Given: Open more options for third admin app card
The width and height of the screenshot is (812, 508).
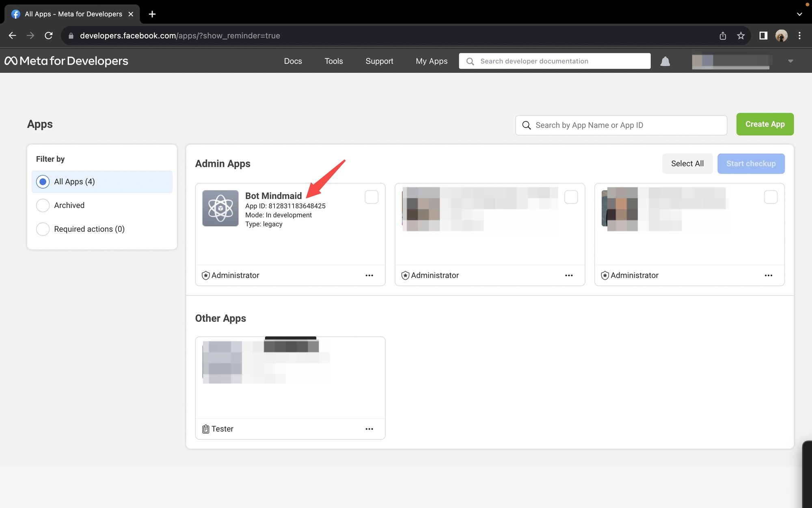Looking at the screenshot, I should pyautogui.click(x=769, y=276).
